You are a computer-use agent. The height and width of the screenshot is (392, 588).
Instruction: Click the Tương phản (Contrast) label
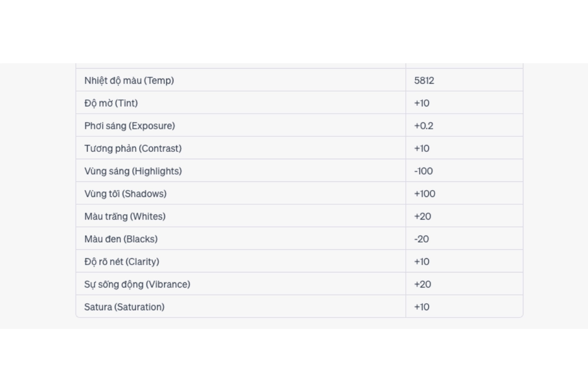[x=133, y=148]
